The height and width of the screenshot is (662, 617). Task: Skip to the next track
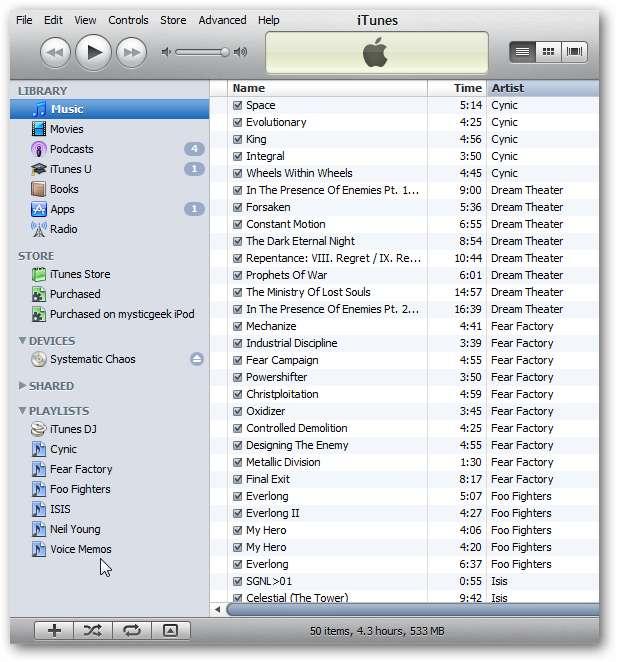click(x=131, y=52)
